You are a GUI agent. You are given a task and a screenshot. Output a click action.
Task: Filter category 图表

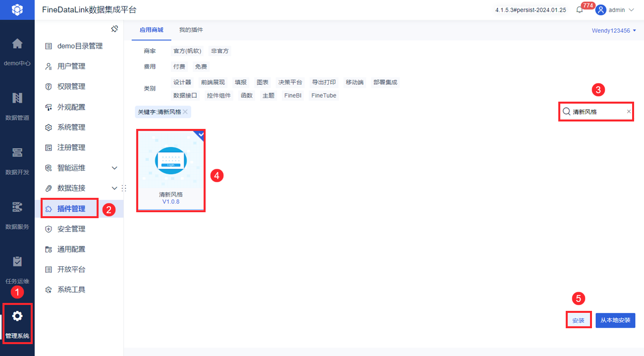pos(263,82)
